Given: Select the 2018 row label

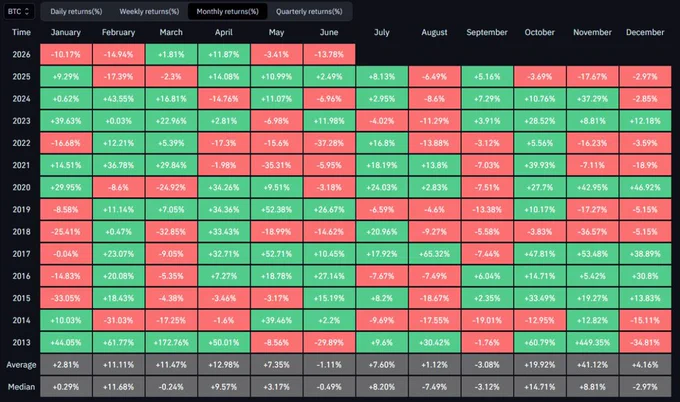Looking at the screenshot, I should click(21, 232).
